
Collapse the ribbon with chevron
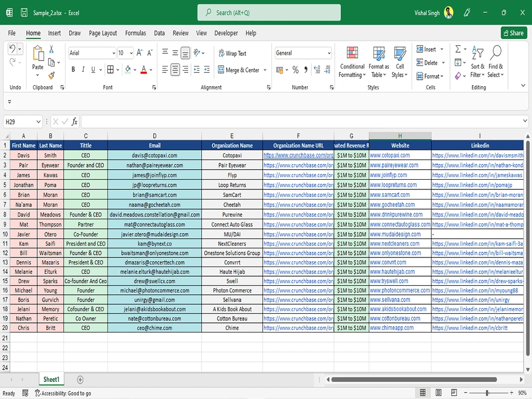pos(523,86)
